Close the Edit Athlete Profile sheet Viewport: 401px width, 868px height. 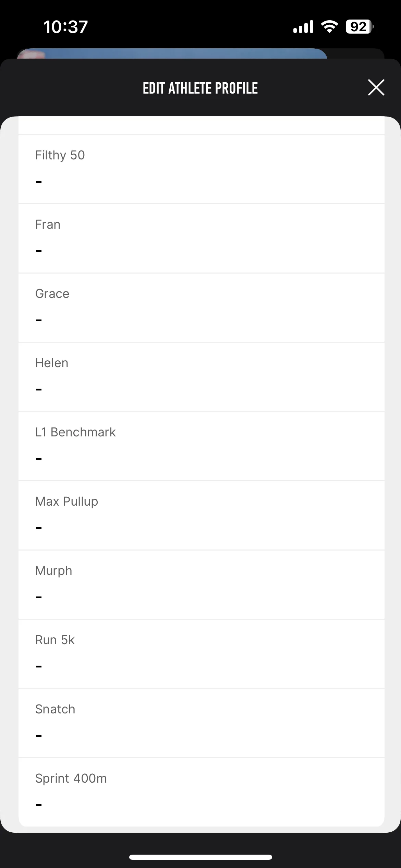click(x=376, y=87)
